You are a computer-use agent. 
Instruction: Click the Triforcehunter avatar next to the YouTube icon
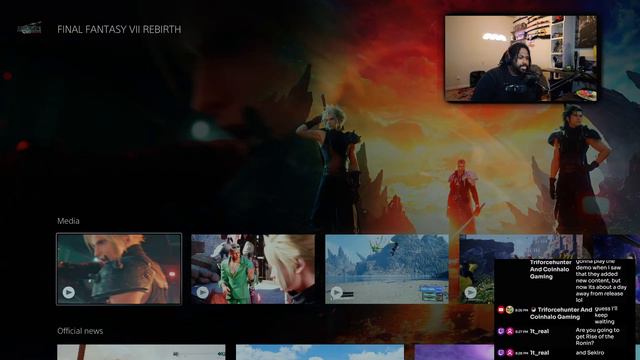tap(509, 310)
